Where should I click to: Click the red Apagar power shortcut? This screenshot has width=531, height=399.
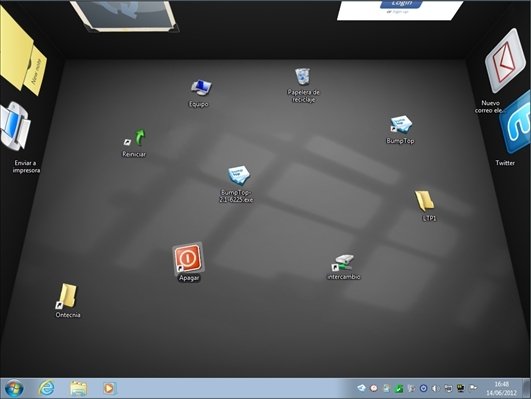[188, 258]
